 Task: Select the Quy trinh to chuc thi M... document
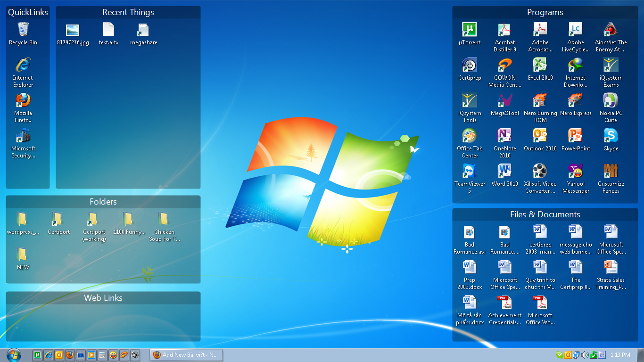[540, 275]
